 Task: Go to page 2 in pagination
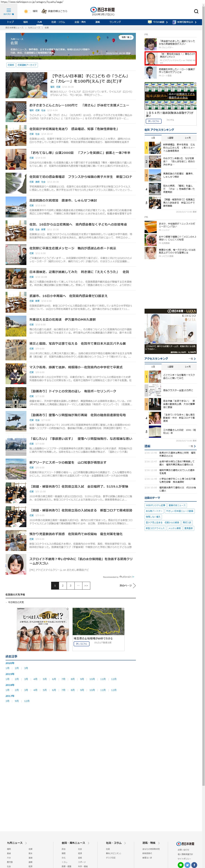[63, 585]
